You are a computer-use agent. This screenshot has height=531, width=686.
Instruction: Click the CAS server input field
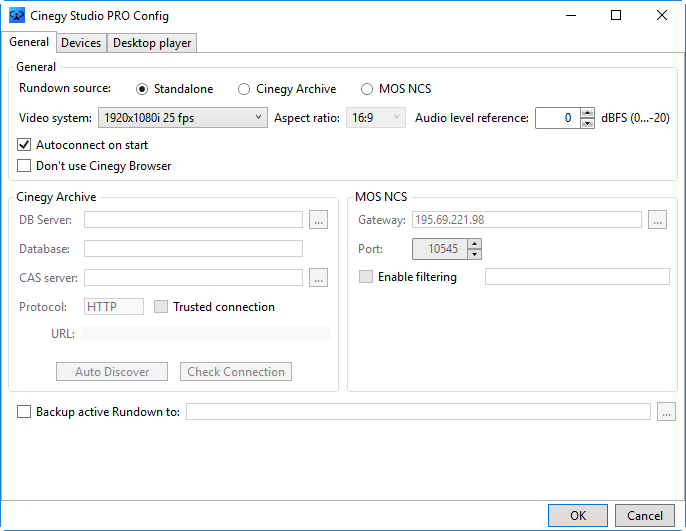[x=193, y=277]
